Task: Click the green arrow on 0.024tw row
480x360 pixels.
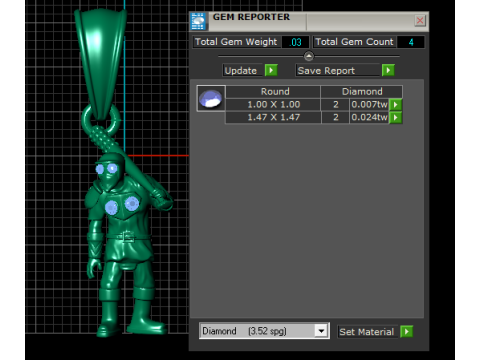Action: point(396,117)
